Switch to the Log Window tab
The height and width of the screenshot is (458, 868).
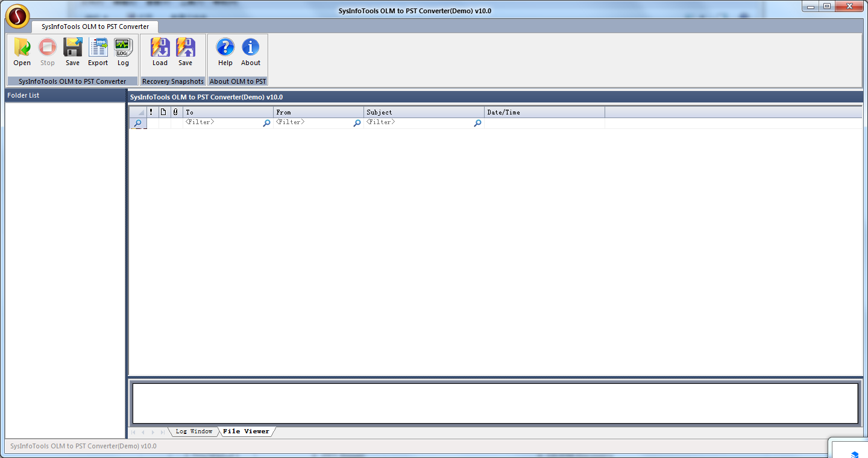(x=194, y=431)
